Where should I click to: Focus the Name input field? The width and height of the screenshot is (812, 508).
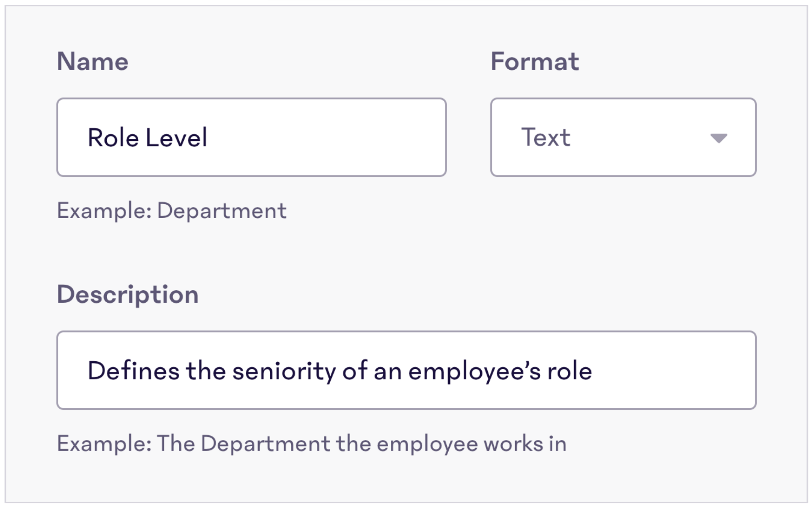coord(251,137)
